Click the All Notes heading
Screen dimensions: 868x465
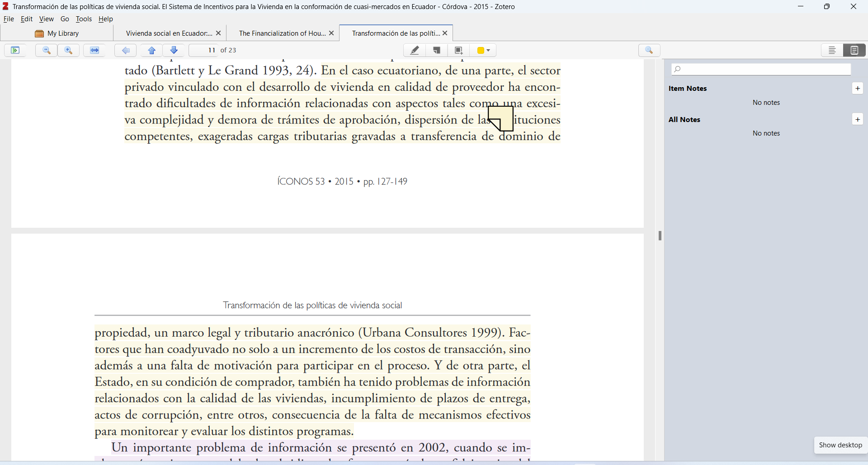click(684, 120)
